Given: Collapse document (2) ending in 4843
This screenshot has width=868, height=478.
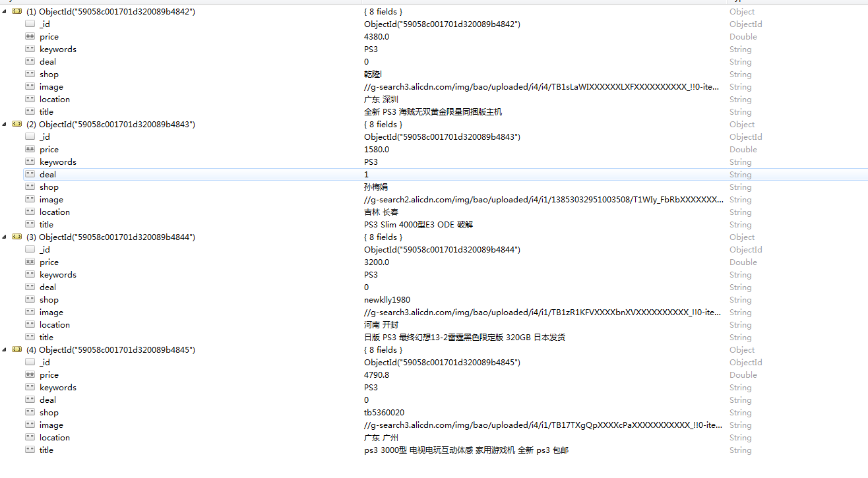Looking at the screenshot, I should pos(5,125).
